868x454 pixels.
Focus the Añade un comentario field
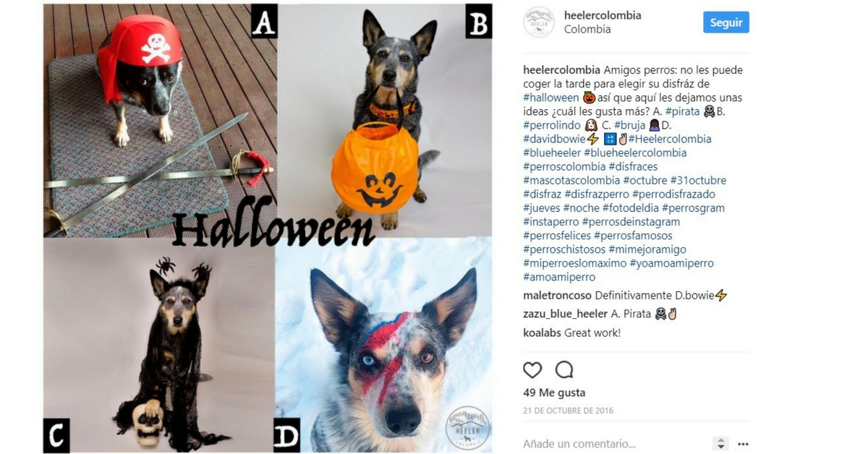point(615,444)
